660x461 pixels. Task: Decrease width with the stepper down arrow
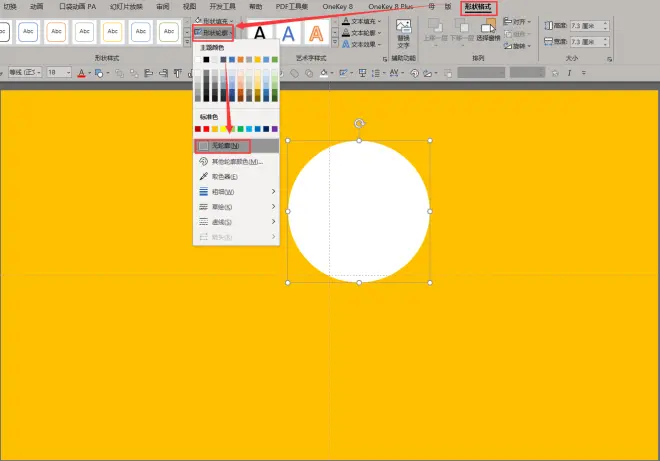pos(606,44)
